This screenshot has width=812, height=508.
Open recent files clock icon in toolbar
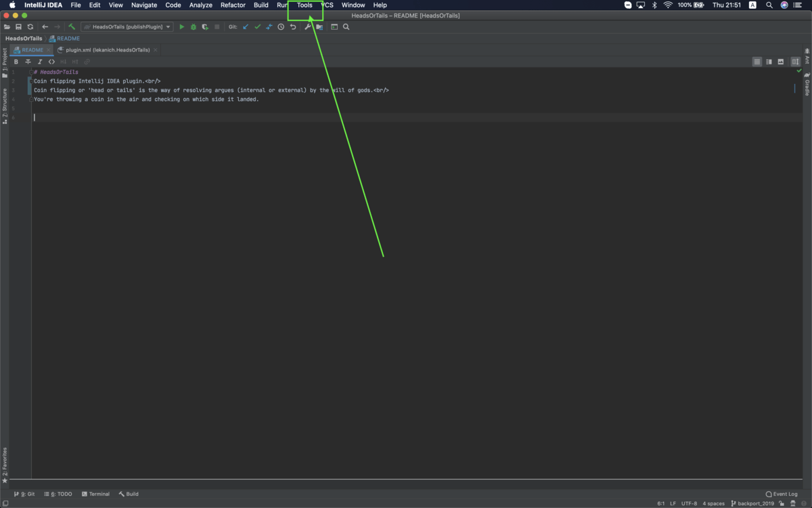[x=281, y=26]
